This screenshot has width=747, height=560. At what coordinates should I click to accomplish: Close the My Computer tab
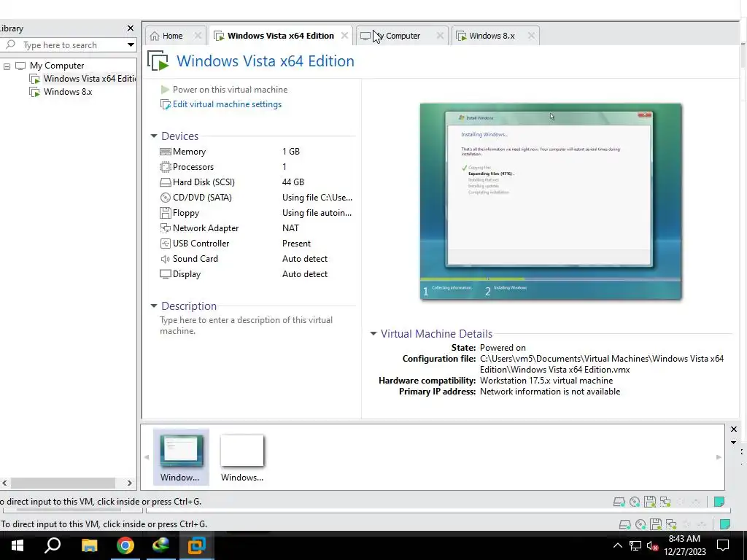click(x=440, y=36)
